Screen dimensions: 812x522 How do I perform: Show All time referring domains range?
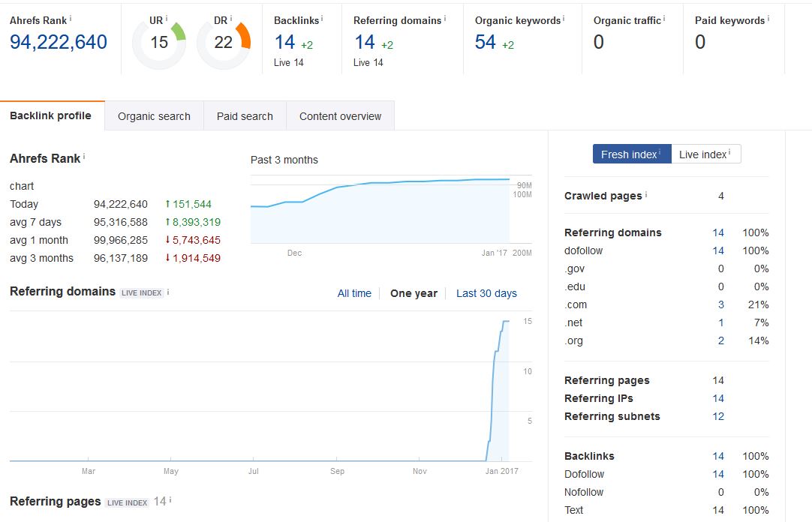point(354,293)
